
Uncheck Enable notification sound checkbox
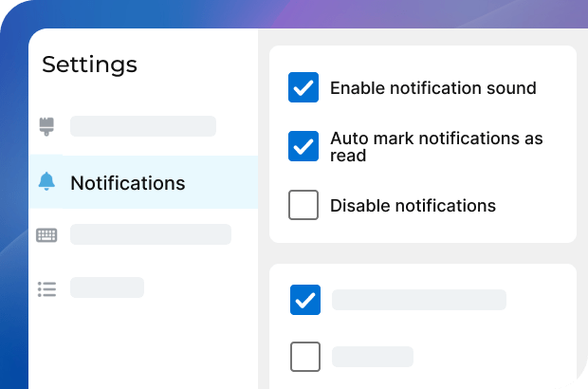(x=303, y=88)
